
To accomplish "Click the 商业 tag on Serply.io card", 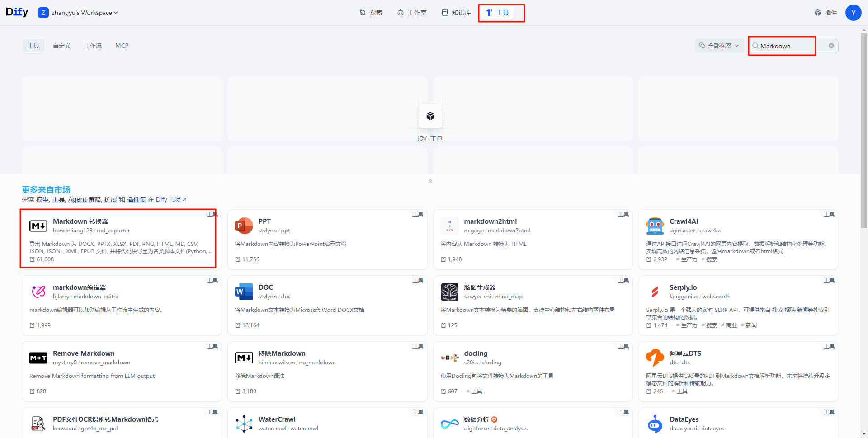I will tap(729, 325).
